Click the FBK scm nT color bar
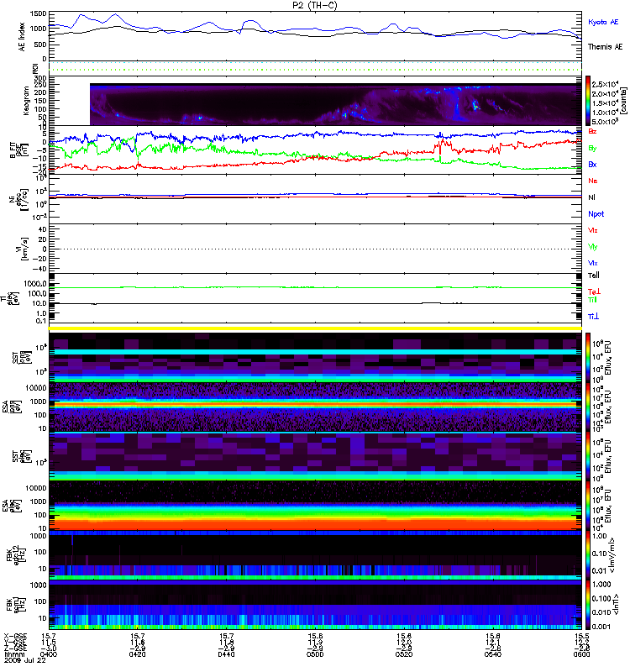Screen dimensions: 630x672 tap(588, 605)
